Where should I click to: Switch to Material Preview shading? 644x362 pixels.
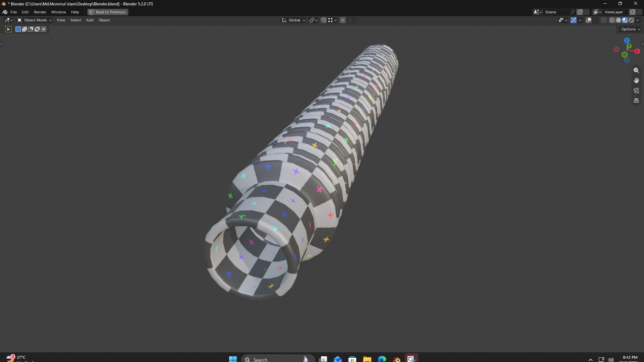click(x=625, y=20)
